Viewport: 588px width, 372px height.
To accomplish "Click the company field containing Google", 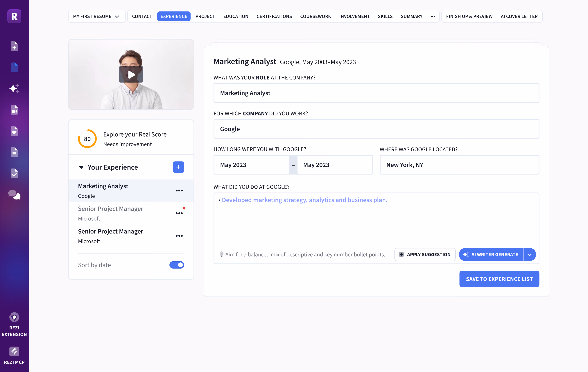I will tap(376, 129).
